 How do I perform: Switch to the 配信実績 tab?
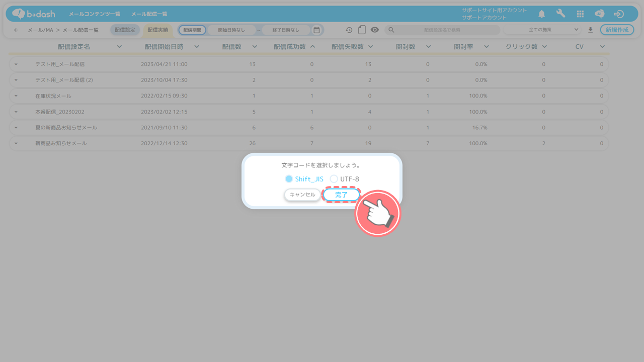pyautogui.click(x=158, y=30)
